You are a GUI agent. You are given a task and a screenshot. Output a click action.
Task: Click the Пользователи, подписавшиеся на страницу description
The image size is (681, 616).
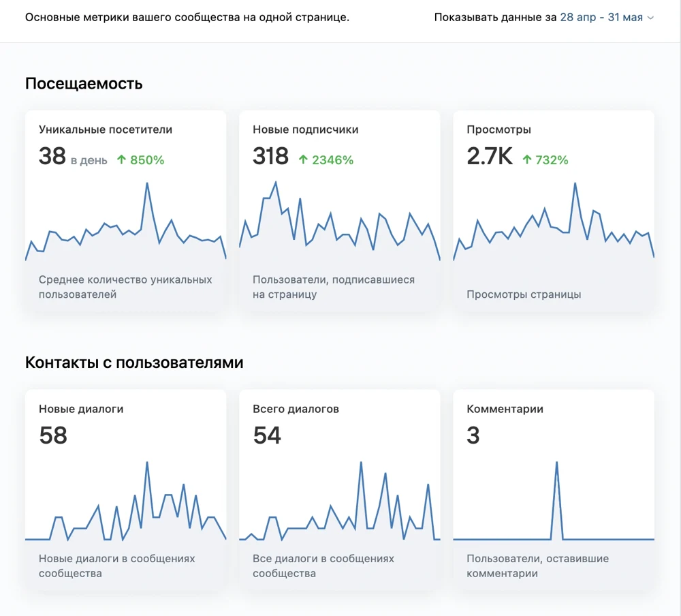pos(334,287)
